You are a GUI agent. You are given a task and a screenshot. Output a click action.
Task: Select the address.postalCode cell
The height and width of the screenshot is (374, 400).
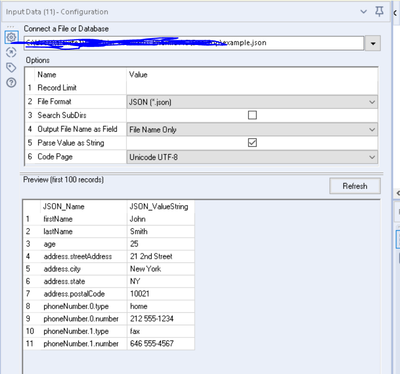coord(84,294)
